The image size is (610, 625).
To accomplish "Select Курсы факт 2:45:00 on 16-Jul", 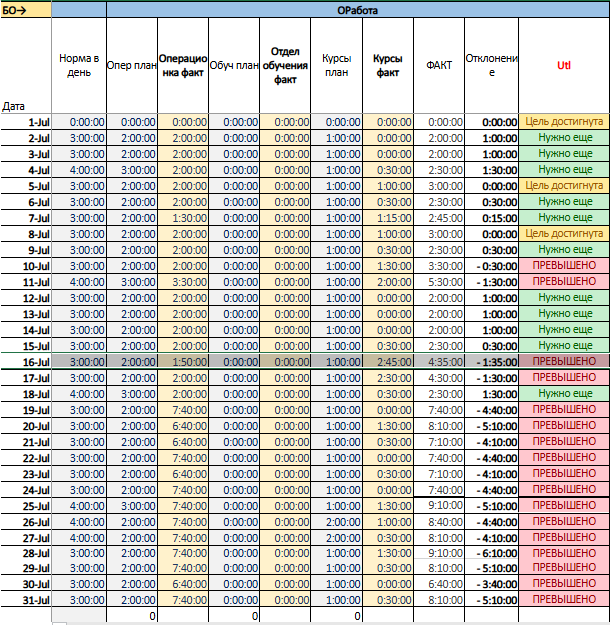I will pyautogui.click(x=388, y=362).
